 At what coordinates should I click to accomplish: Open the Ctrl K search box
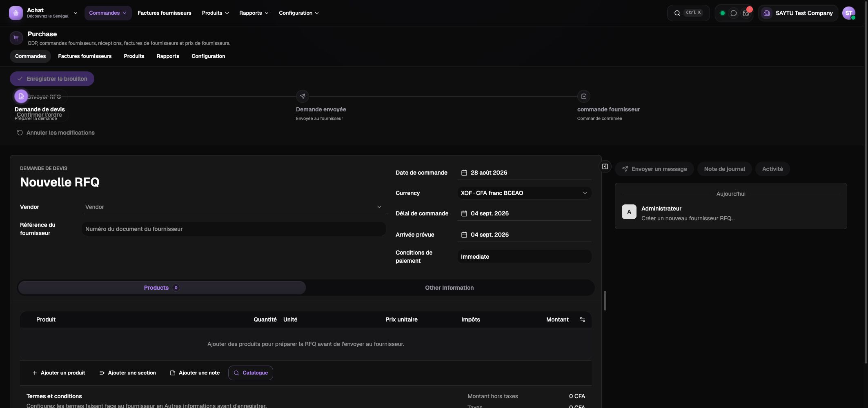click(688, 13)
